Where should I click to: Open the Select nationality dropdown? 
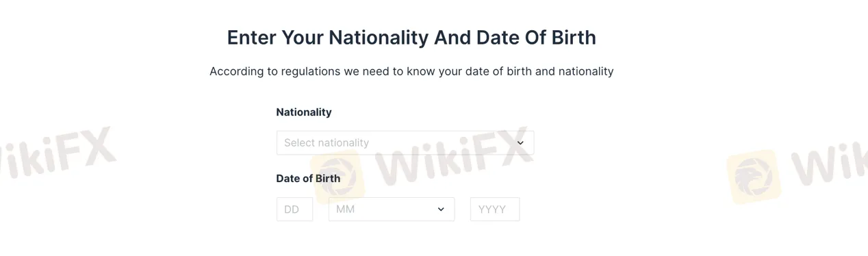[405, 142]
